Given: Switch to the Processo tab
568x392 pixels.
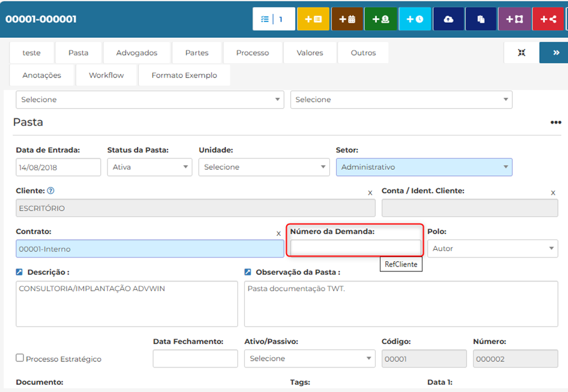Looking at the screenshot, I should [x=252, y=53].
